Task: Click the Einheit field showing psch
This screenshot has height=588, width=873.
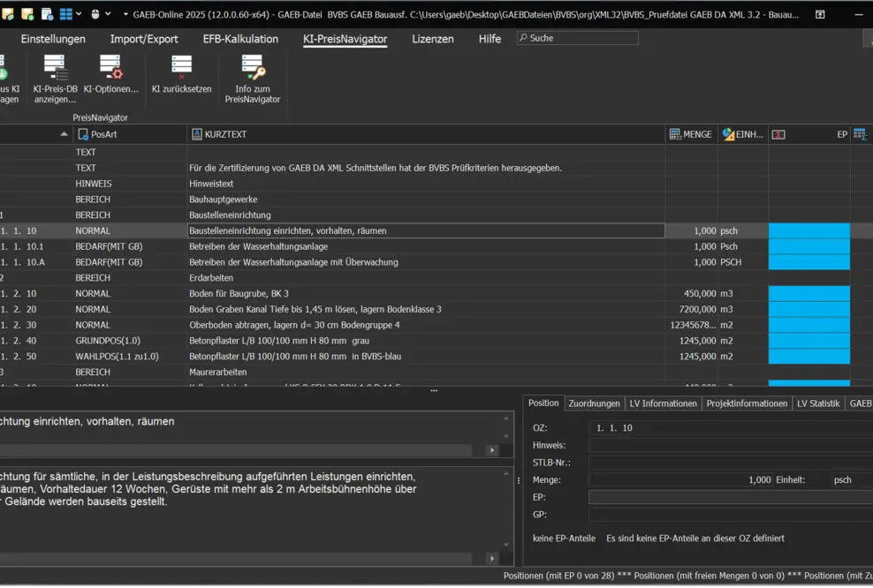Action: click(x=852, y=479)
